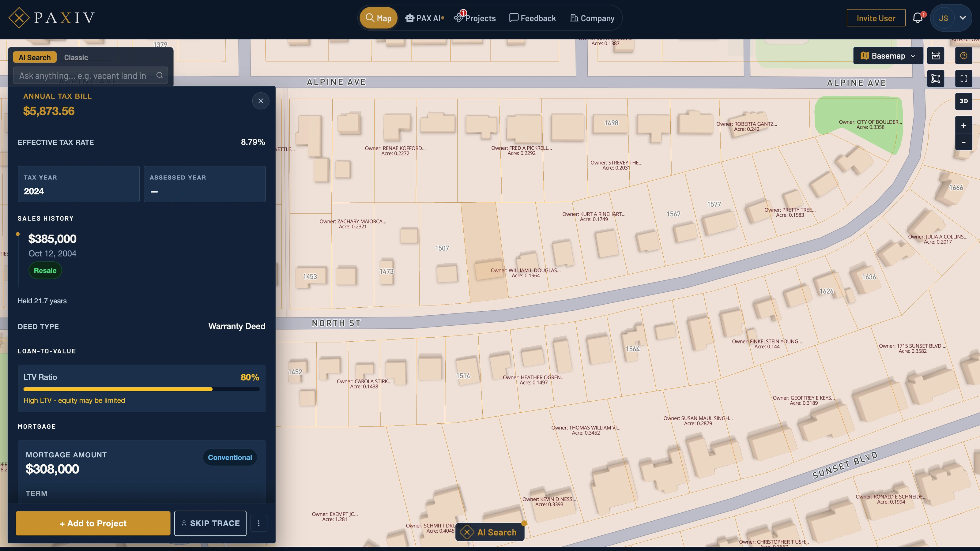Click the $385,000 sale entry
The image size is (980, 551).
coord(52,239)
